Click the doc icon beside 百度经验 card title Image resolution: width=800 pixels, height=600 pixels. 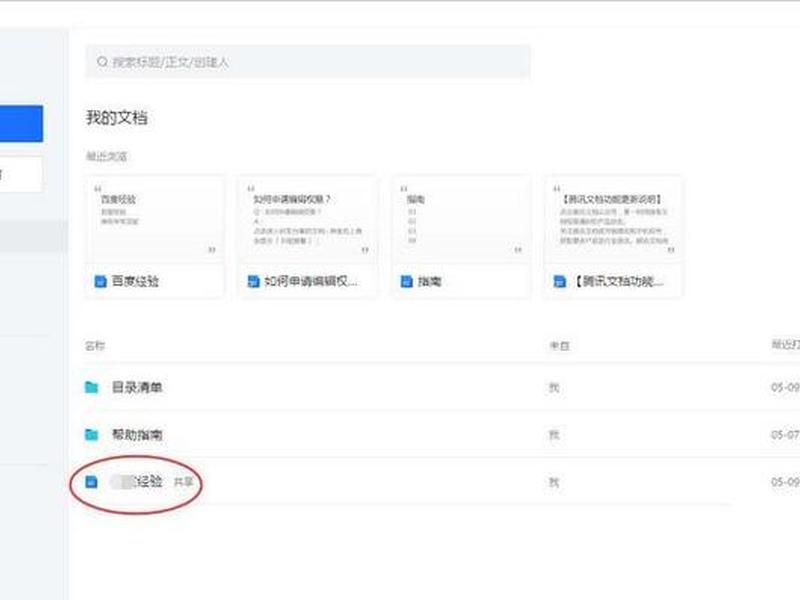click(x=101, y=281)
